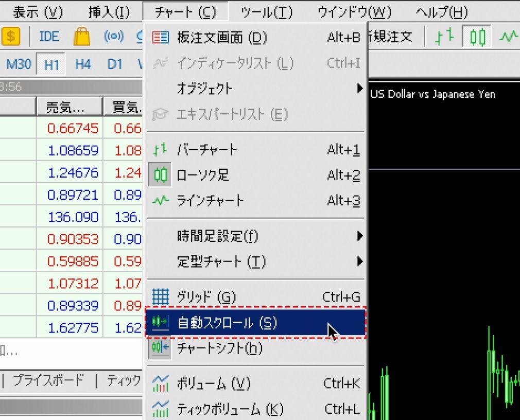The height and width of the screenshot is (420, 520).
Task: Click the Market shopping bag icon
Action: (x=82, y=37)
